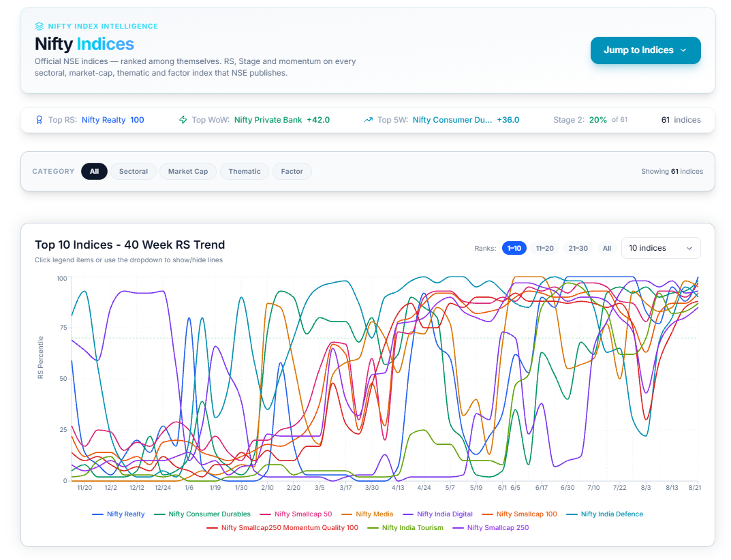Screen dimensions: 731x560
Task: Click the Stage 2 20% value
Action: (597, 120)
